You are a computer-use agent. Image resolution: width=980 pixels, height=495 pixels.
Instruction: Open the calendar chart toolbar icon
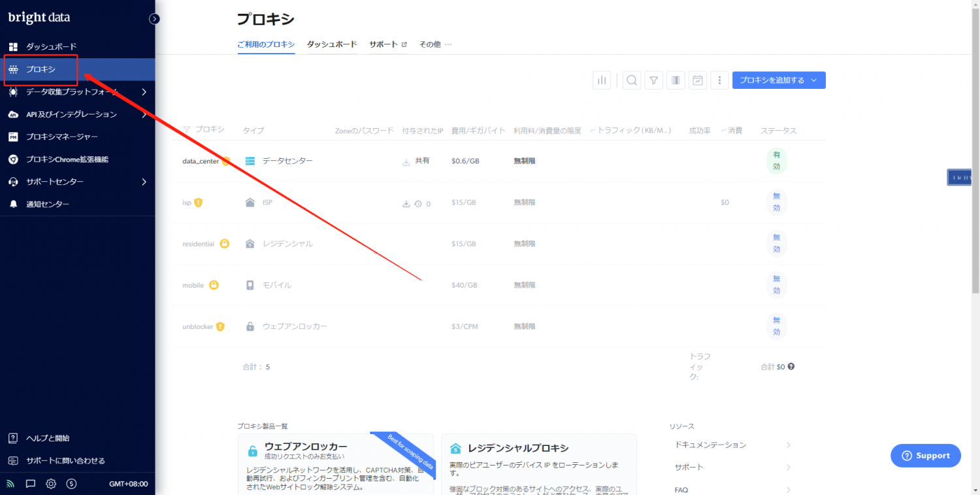click(698, 80)
